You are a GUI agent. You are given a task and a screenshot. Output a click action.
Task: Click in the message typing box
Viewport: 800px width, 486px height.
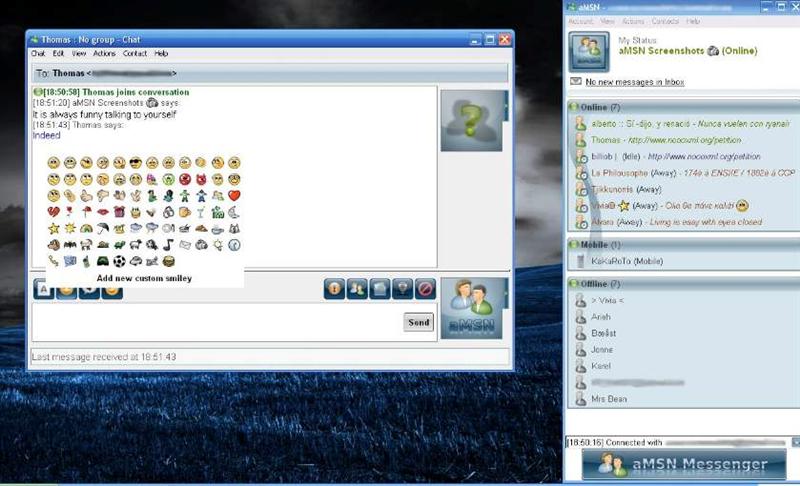(217, 322)
